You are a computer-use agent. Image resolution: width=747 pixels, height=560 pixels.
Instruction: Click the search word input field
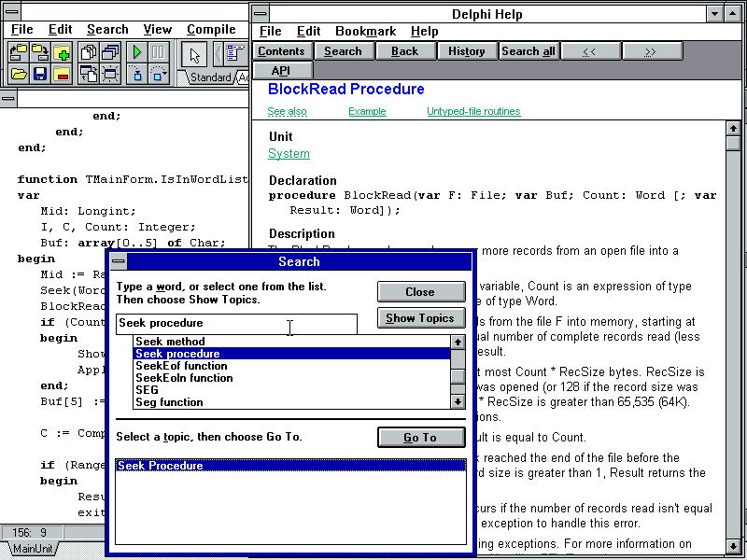coord(236,323)
